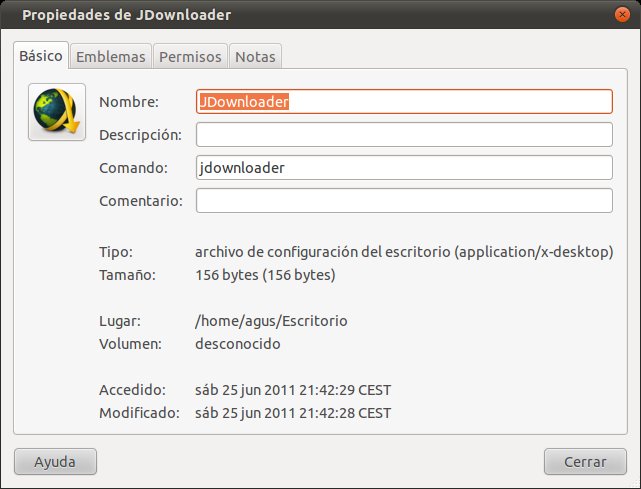Click the 'Accedido:' label
The image size is (641, 489).
(132, 390)
